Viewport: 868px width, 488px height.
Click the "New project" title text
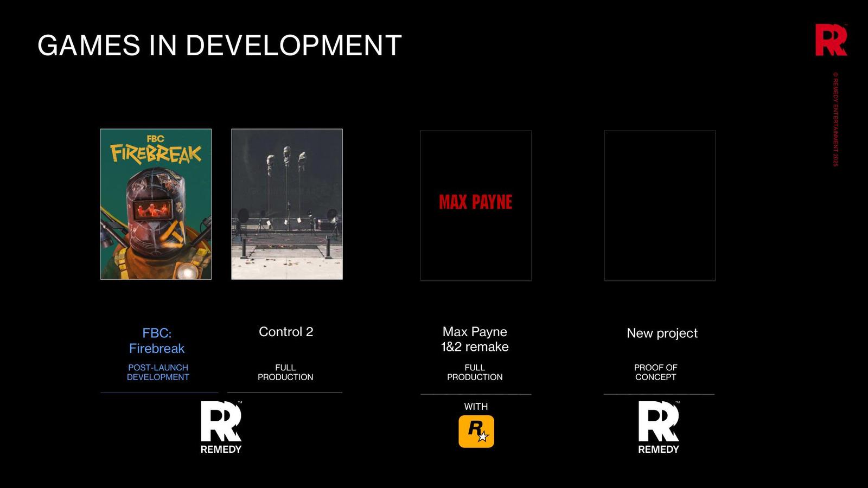point(662,333)
